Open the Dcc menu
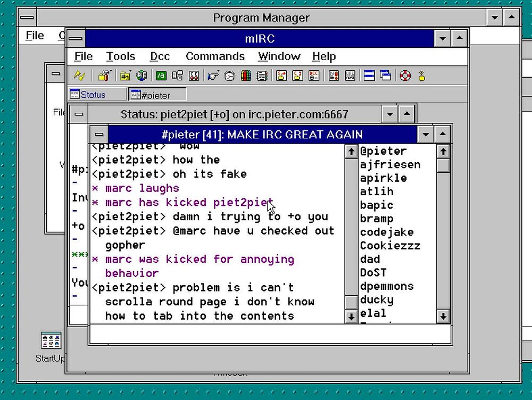532x400 pixels. pos(160,56)
